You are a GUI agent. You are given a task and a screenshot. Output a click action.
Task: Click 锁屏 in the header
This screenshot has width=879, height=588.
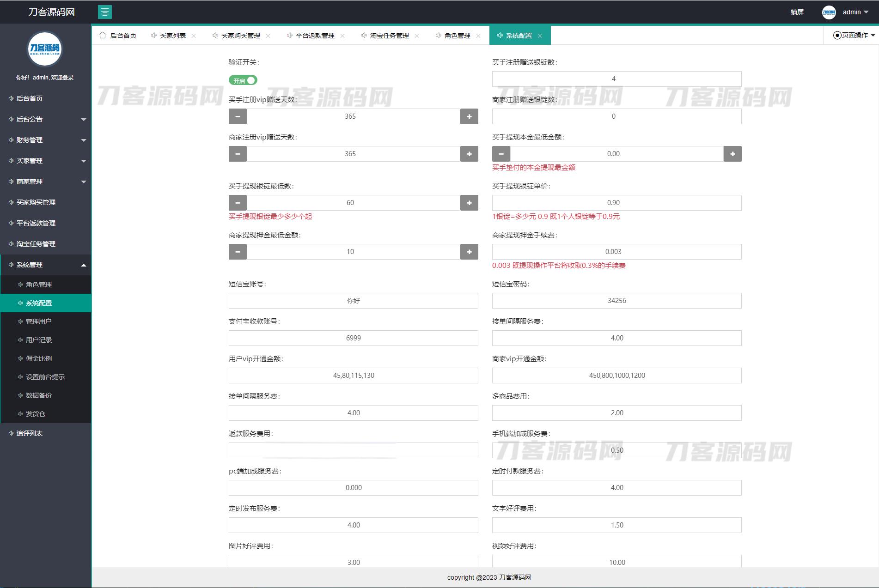click(x=797, y=12)
